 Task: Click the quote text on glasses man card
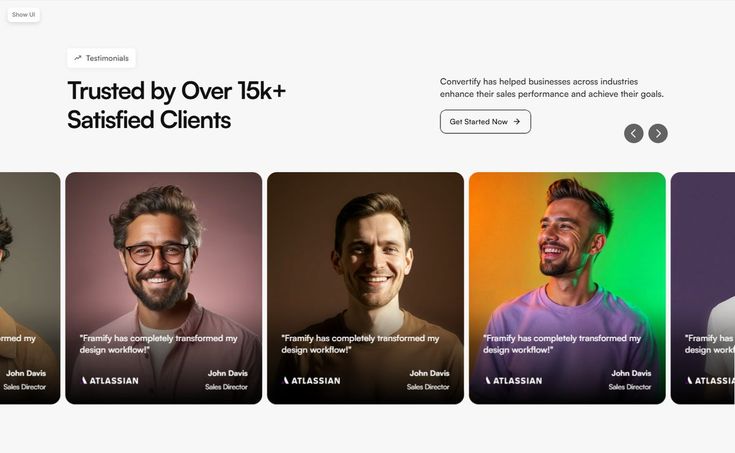point(158,344)
